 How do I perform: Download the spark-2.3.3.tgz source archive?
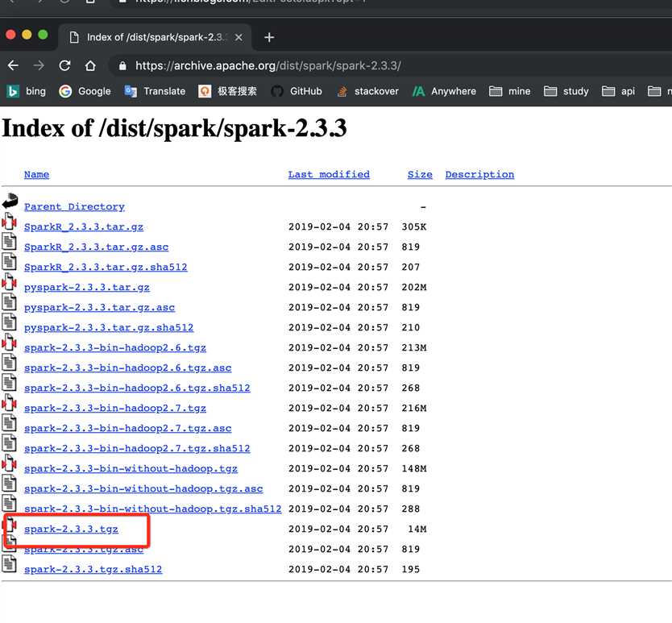tap(71, 529)
